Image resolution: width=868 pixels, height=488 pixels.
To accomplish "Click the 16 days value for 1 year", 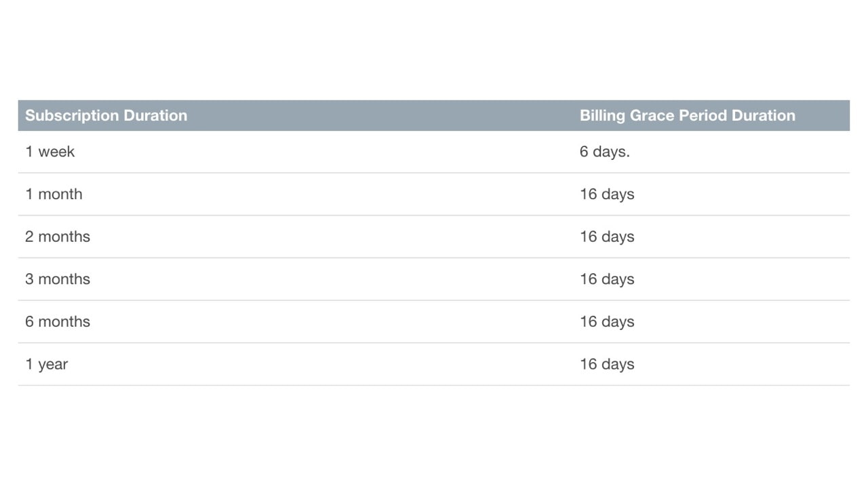I will tap(607, 365).
